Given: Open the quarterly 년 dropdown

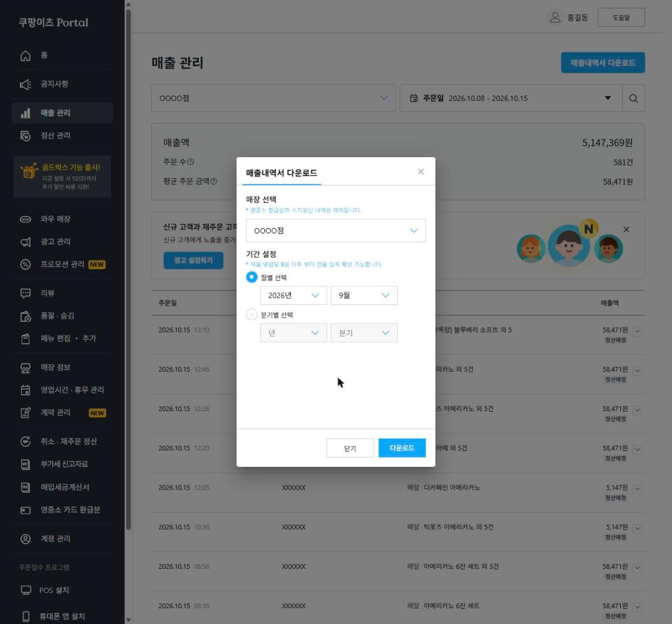Looking at the screenshot, I should click(x=294, y=333).
